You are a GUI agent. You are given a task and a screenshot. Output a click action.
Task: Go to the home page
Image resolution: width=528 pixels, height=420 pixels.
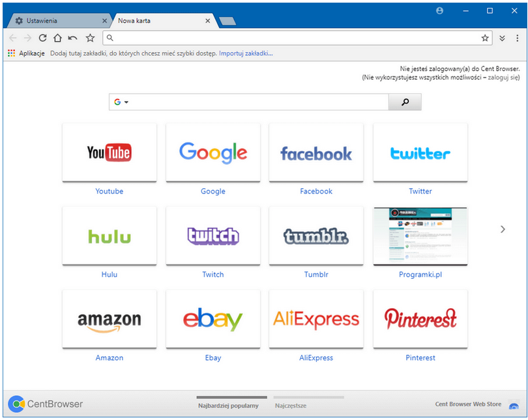pyautogui.click(x=57, y=38)
